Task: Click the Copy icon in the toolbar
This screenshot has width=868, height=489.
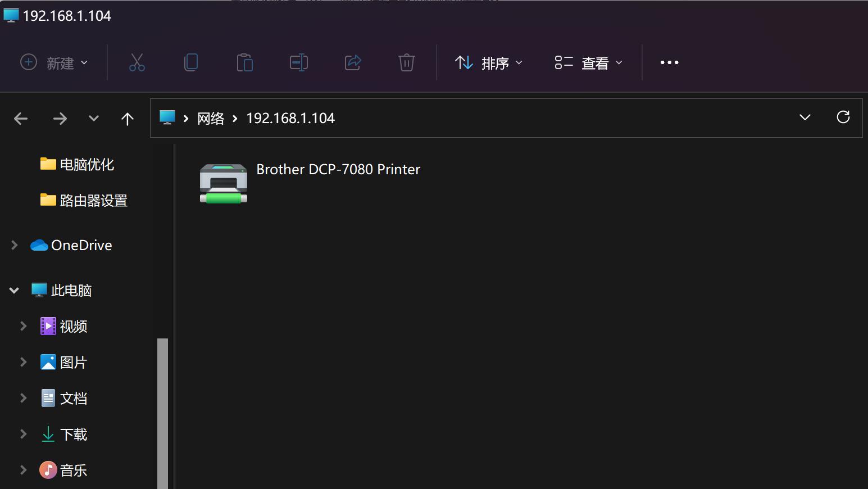Action: click(x=191, y=62)
